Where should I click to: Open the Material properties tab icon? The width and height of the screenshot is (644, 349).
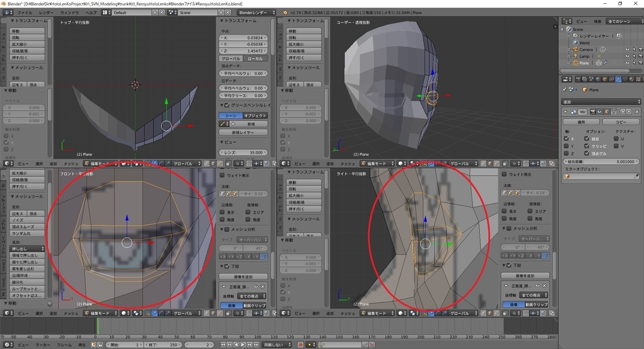(631, 79)
